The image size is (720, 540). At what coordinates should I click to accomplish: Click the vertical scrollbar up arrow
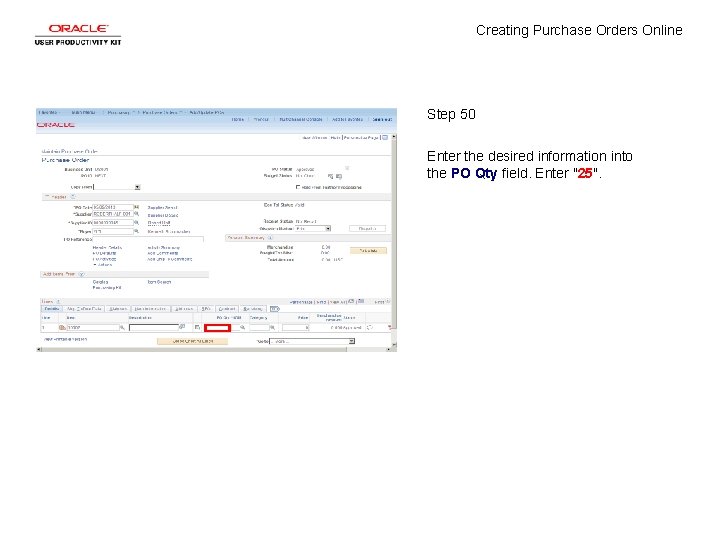[394, 137]
